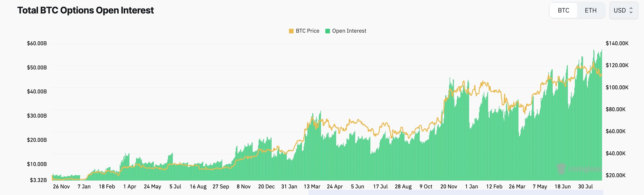
Task: Switch the chart to ETH
Action: [591, 10]
